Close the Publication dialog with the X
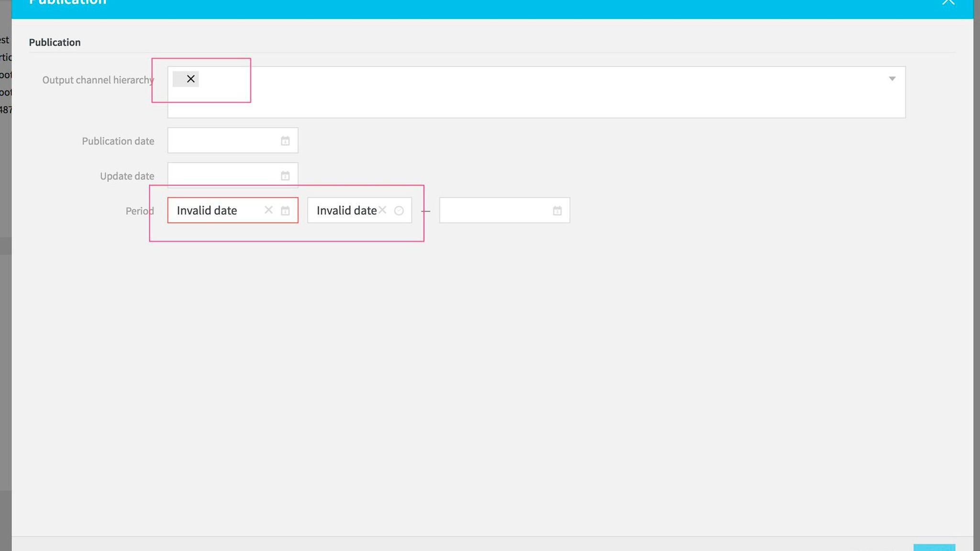The width and height of the screenshot is (980, 551). pyautogui.click(x=948, y=2)
